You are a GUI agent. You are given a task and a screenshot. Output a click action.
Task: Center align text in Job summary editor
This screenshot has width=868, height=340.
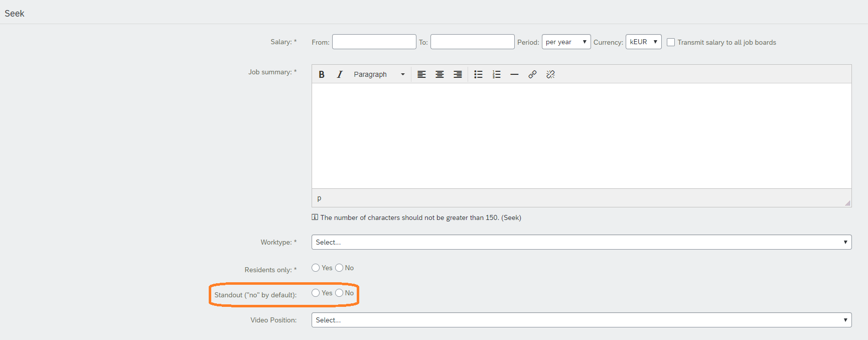[x=440, y=74]
